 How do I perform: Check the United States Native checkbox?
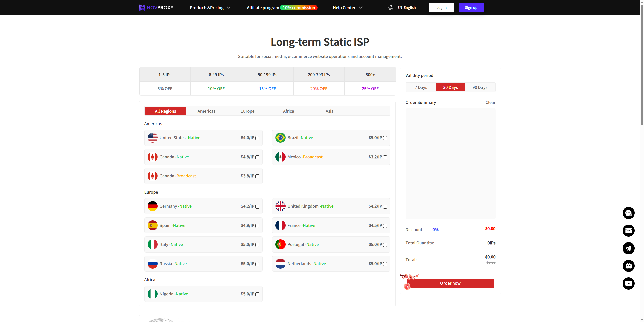tap(257, 138)
